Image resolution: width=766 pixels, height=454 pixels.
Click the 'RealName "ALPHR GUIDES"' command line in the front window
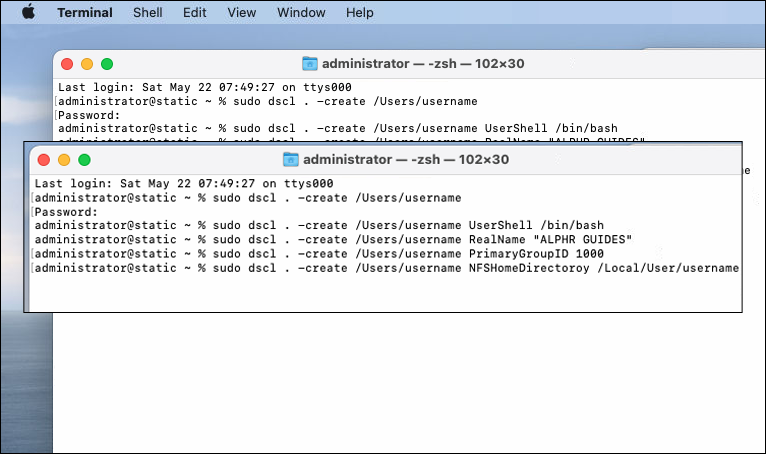333,239
